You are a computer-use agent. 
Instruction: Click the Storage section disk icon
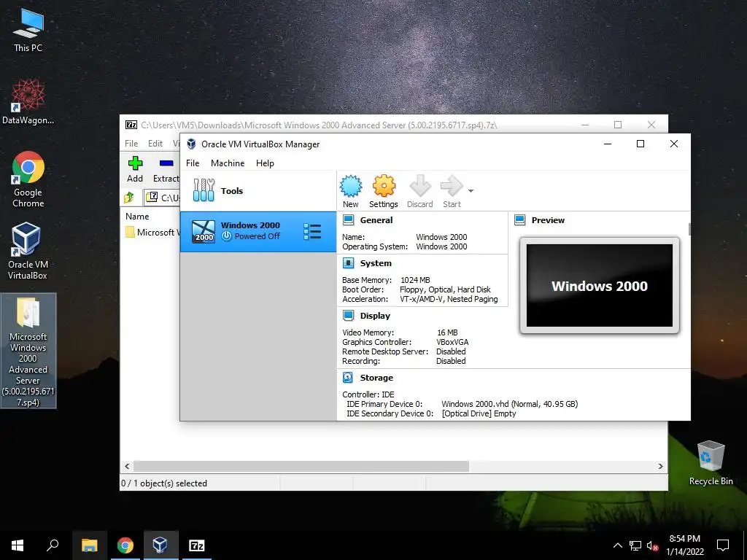click(x=348, y=377)
